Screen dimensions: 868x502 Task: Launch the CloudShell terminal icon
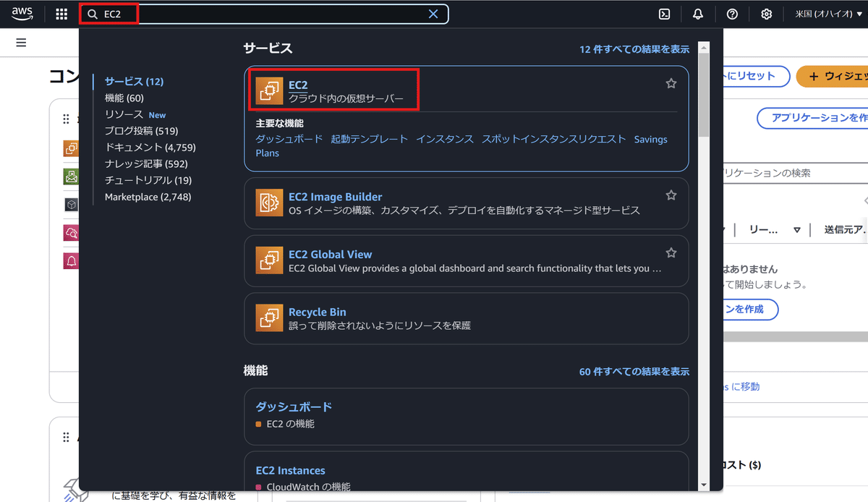pyautogui.click(x=664, y=13)
